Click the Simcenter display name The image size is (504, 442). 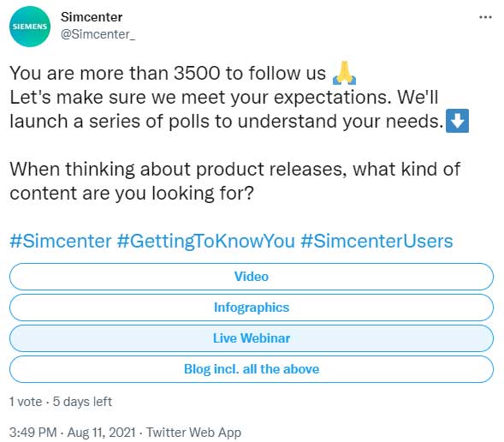pos(92,17)
